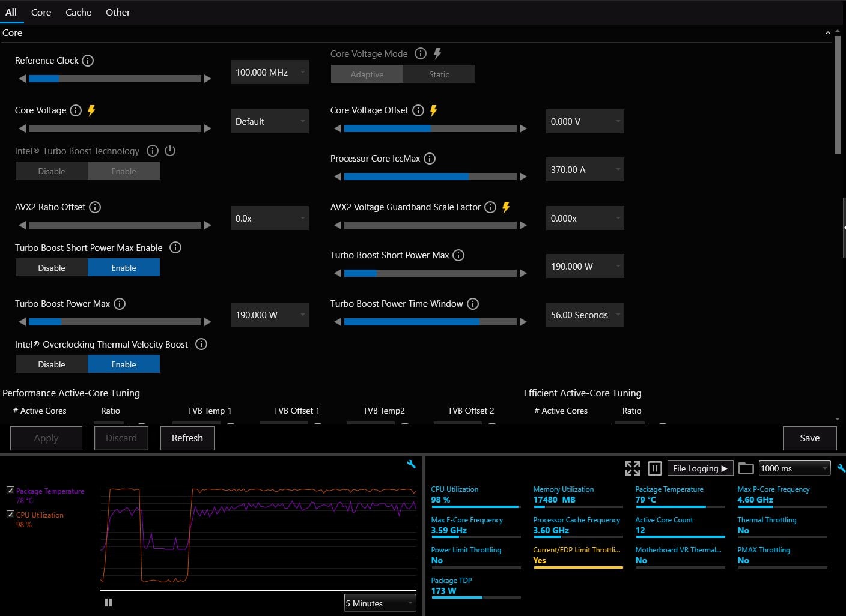Click the Save button
Viewport: 846px width, 616px height.
[810, 438]
